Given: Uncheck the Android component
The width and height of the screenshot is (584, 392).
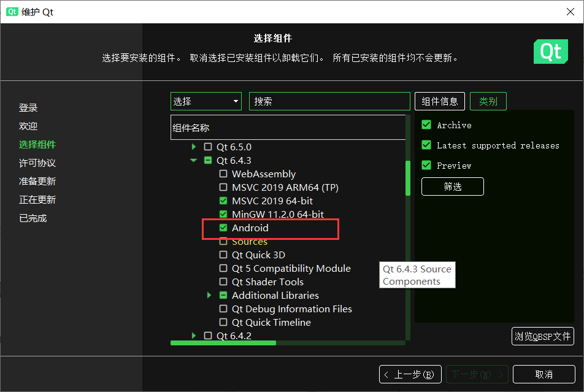Looking at the screenshot, I should (x=223, y=228).
